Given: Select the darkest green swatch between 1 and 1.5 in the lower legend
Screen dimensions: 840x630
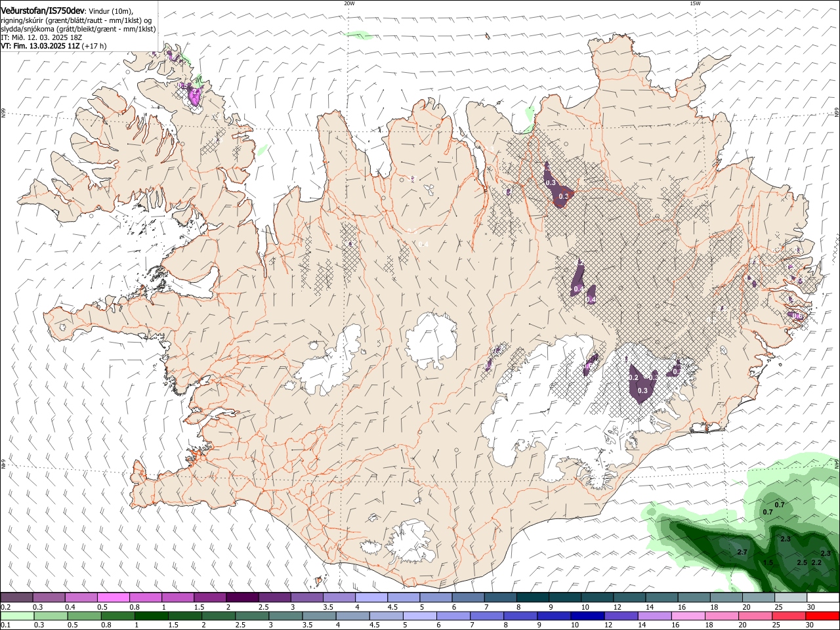Looking at the screenshot, I should 151,616.
